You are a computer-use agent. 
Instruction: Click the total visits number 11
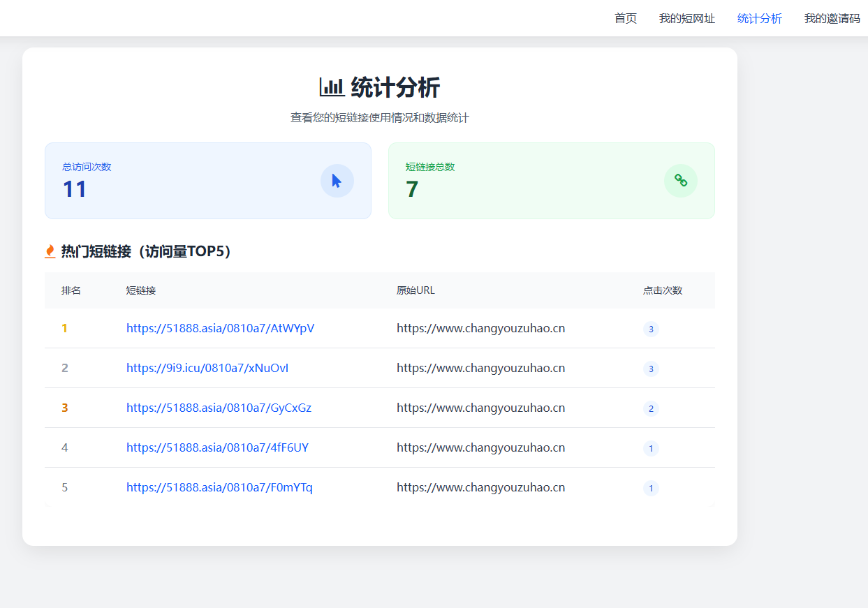pos(75,189)
